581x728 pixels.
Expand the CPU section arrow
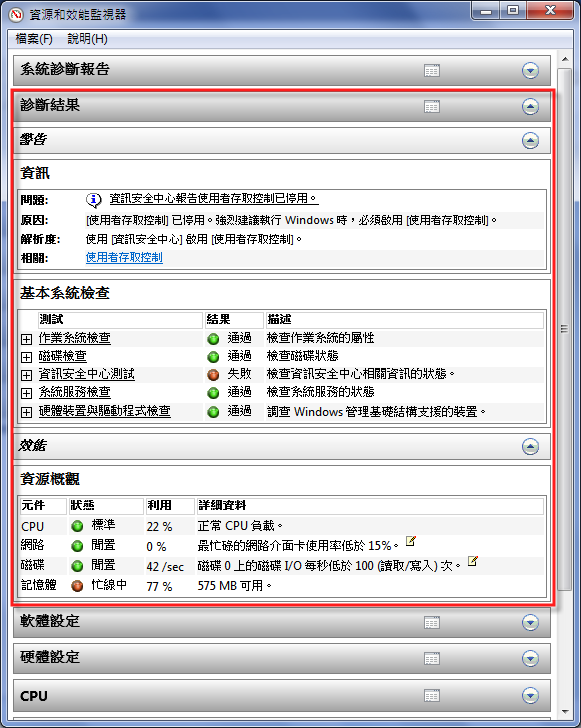(x=530, y=696)
